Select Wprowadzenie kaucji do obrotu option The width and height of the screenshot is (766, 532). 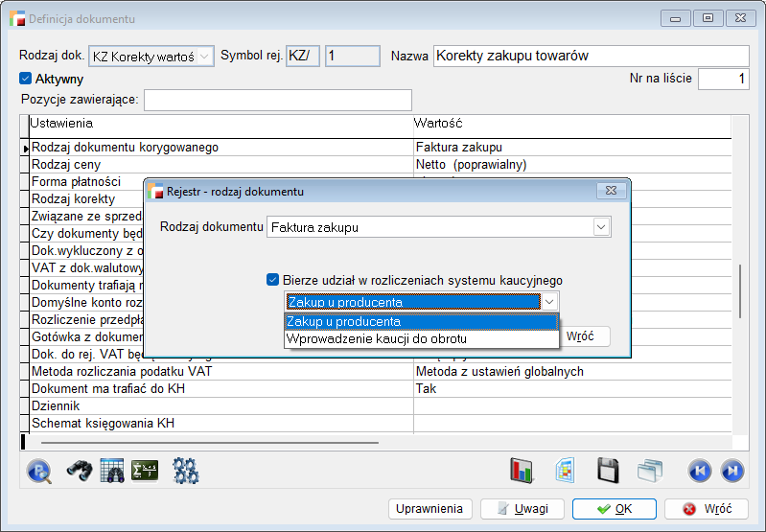pos(376,338)
